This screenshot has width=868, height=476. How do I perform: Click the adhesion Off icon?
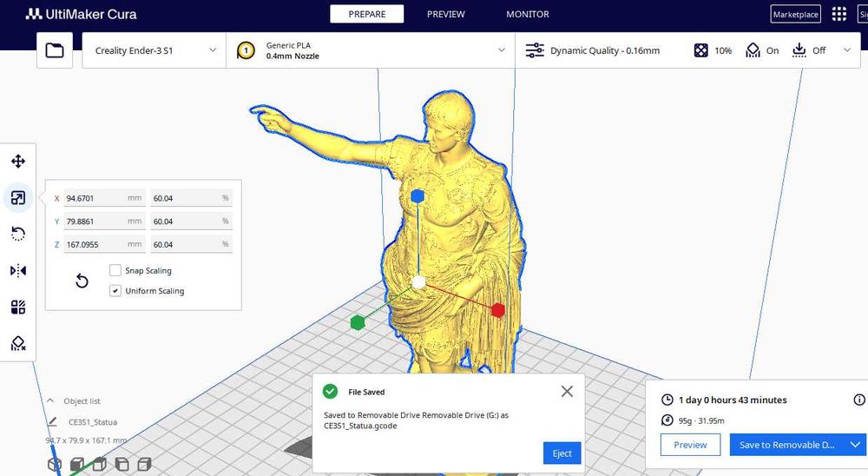pos(799,50)
